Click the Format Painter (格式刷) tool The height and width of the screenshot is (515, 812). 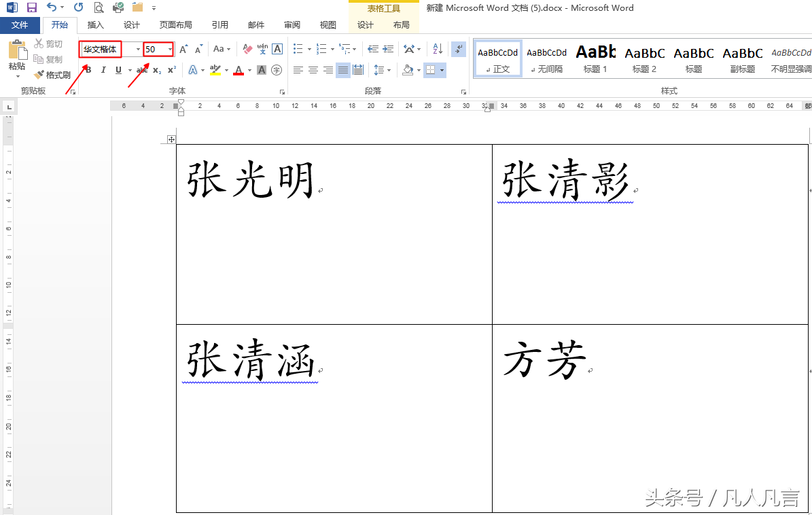coord(52,75)
